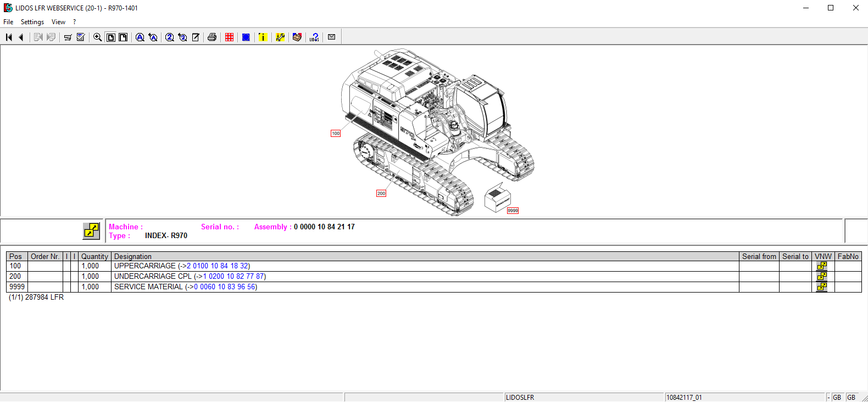Go back one step arrow icon
The image size is (868, 402).
21,37
